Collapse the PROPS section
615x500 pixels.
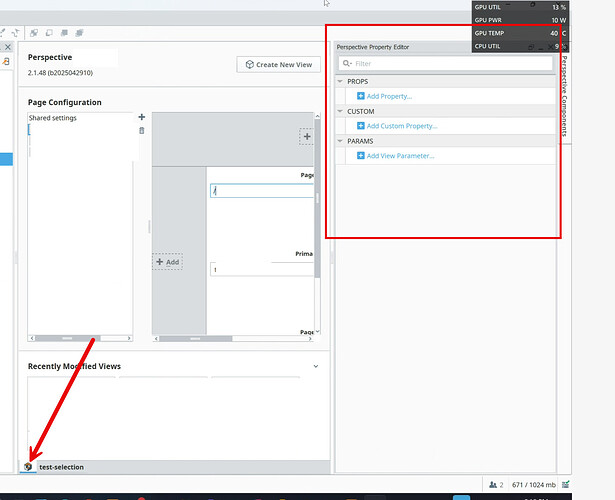(x=340, y=81)
